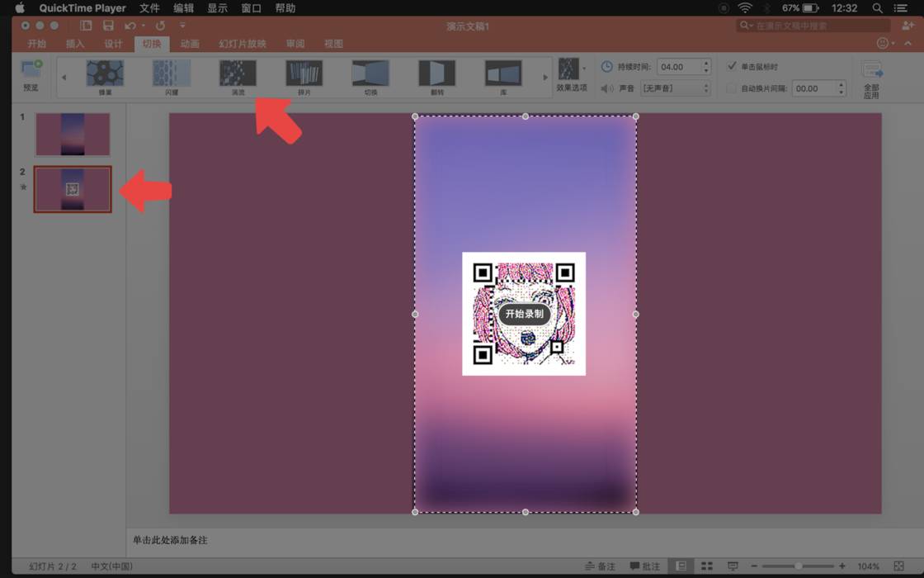Open the 帮助 menu in menu bar
The height and width of the screenshot is (578, 924).
(285, 8)
